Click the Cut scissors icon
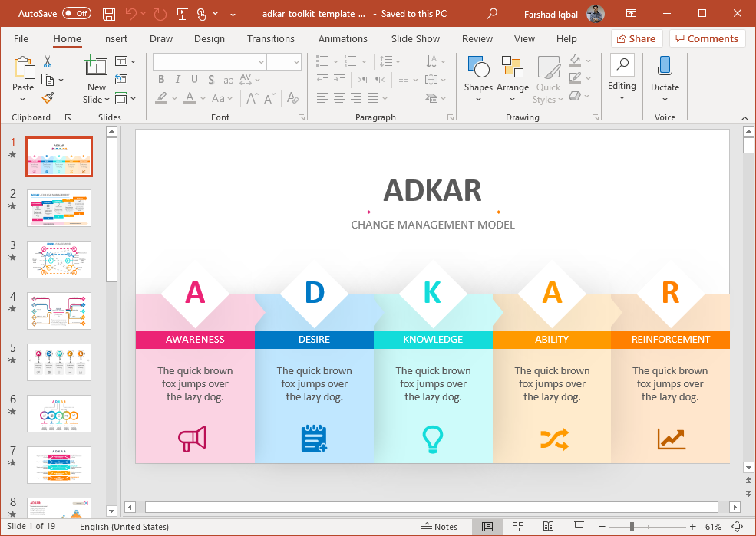The width and height of the screenshot is (756, 536). click(48, 62)
